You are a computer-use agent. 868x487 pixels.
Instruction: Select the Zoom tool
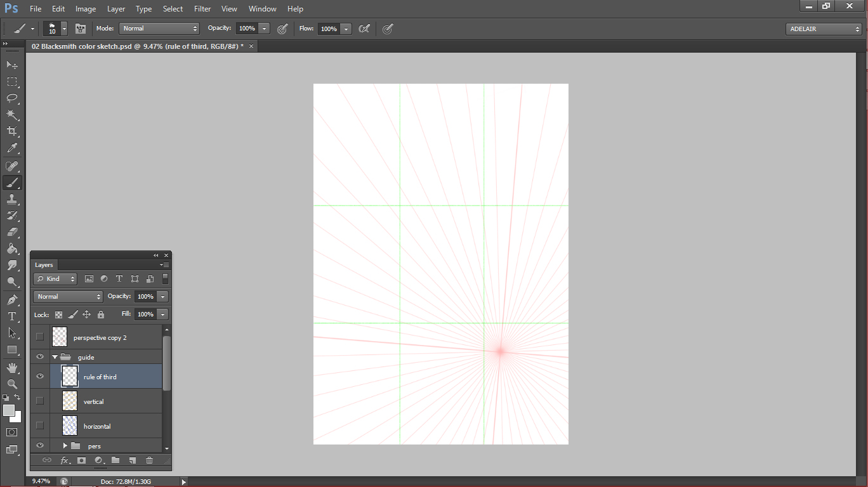click(12, 384)
